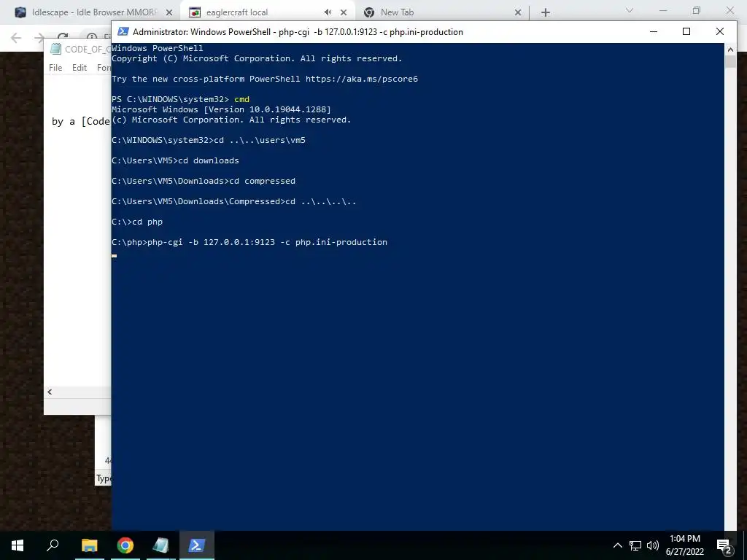Show hidden system tray icons
This screenshot has height=560, width=747.
[x=617, y=545]
